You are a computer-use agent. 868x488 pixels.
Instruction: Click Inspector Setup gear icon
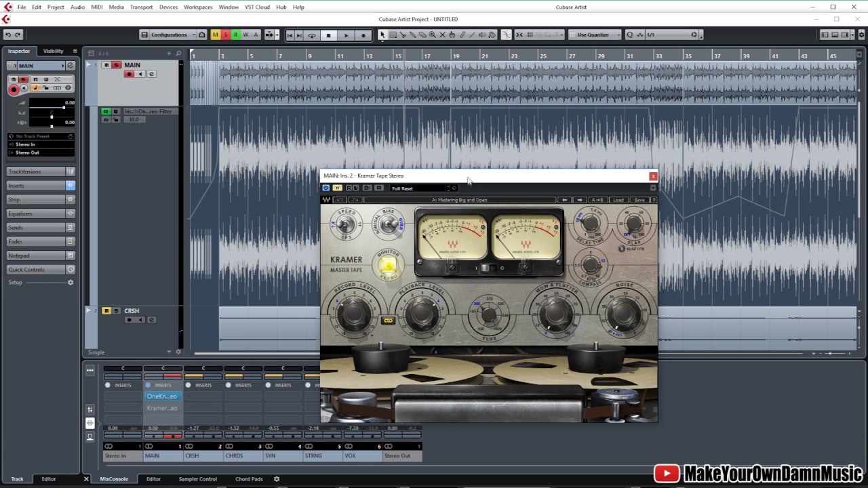click(x=70, y=283)
